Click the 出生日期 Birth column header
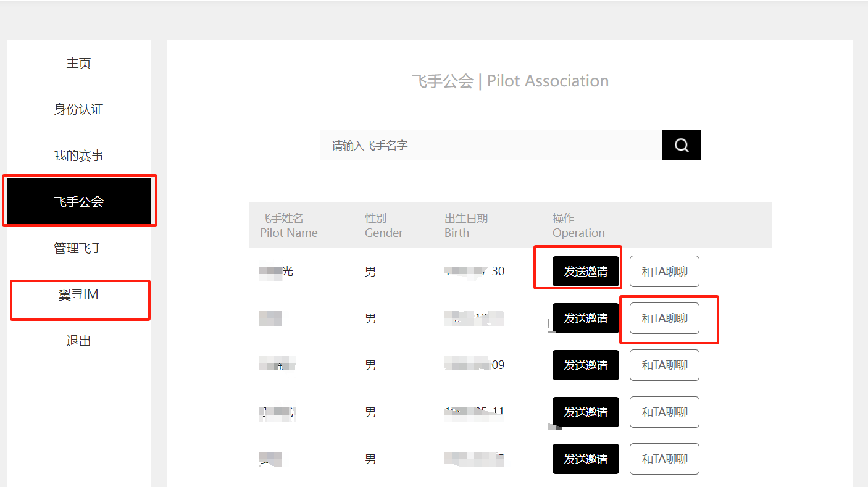The height and width of the screenshot is (487, 868). (465, 225)
